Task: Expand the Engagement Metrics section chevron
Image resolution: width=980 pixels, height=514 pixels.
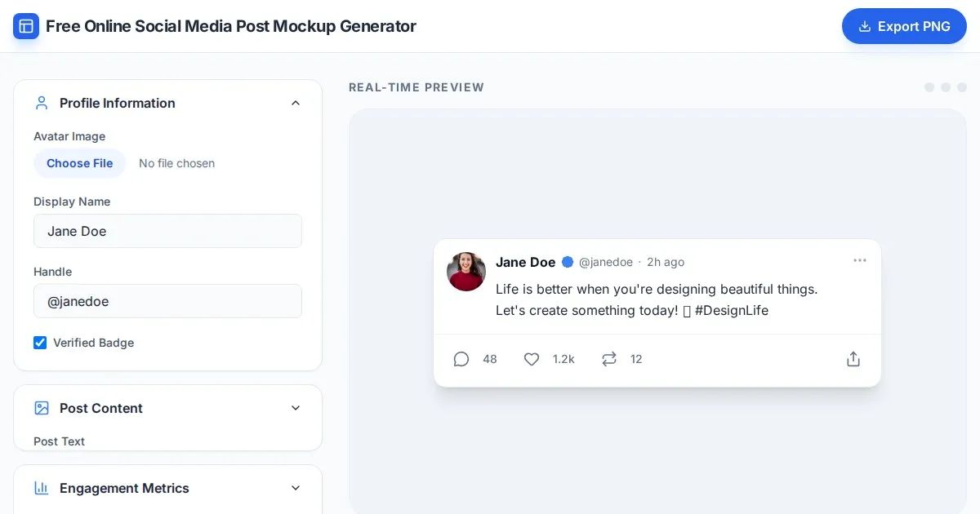Action: (296, 488)
